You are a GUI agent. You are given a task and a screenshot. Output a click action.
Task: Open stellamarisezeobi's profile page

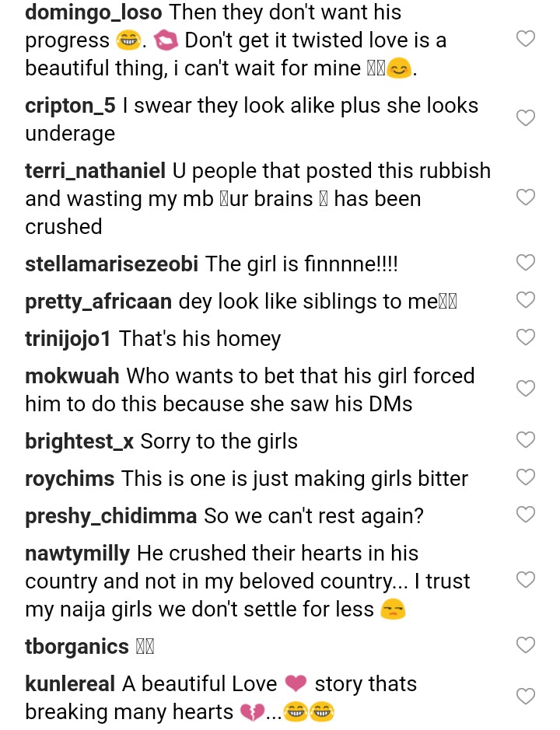click(112, 264)
